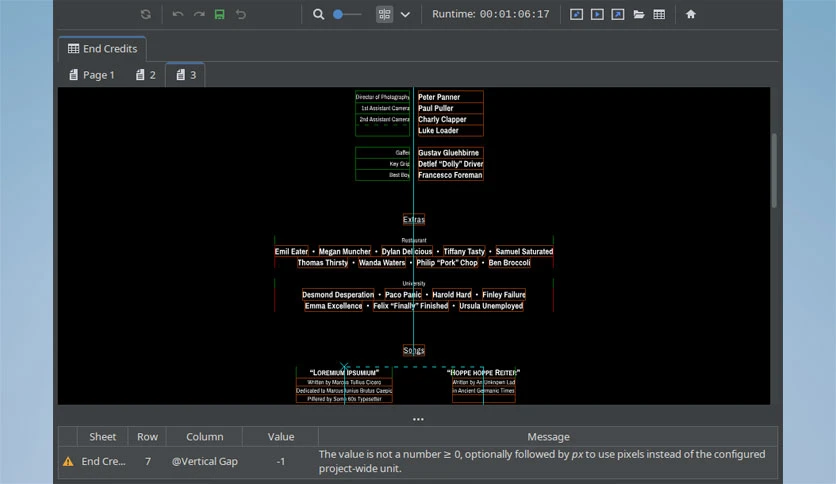This screenshot has width=836, height=484.
Task: Click the '@Vertical Gap' cell
Action: 205,462
